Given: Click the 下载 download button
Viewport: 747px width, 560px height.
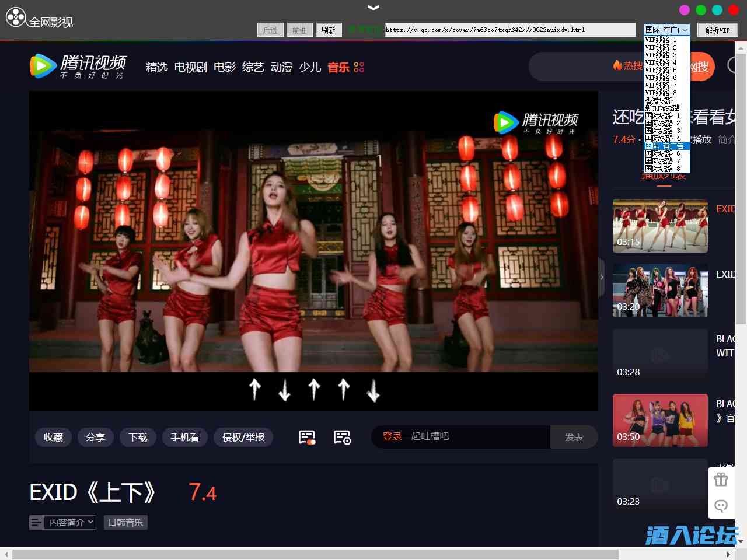Looking at the screenshot, I should click(x=138, y=437).
